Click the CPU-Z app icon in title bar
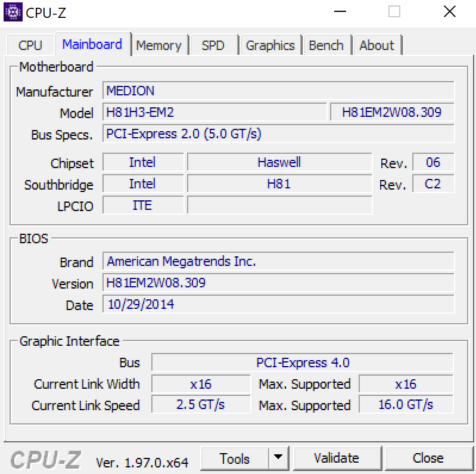This screenshot has width=476, height=474. click(x=13, y=12)
